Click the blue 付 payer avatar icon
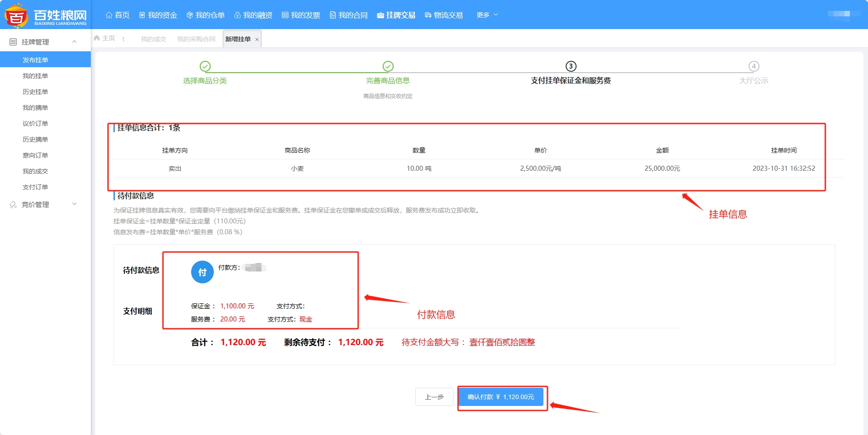The height and width of the screenshot is (435, 868). point(202,272)
